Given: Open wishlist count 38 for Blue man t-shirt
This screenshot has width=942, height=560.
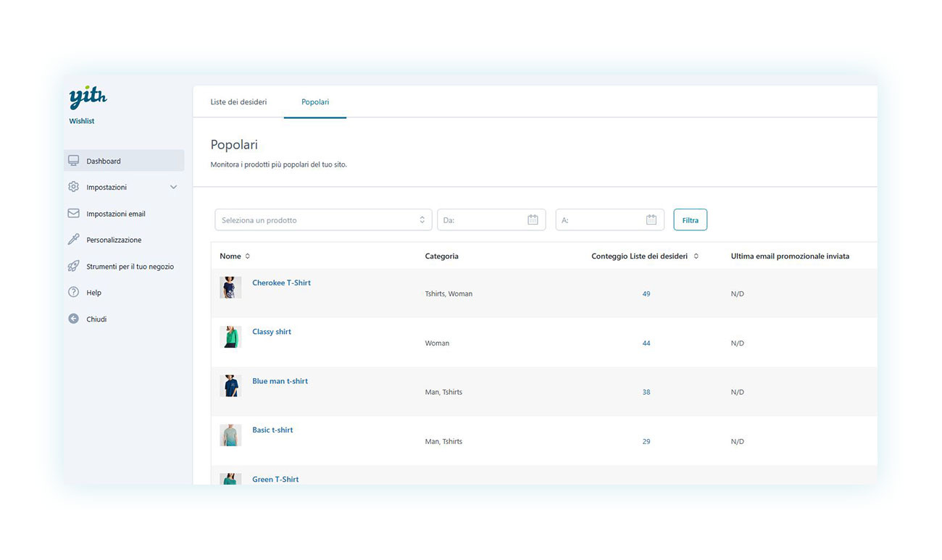Looking at the screenshot, I should coord(646,392).
